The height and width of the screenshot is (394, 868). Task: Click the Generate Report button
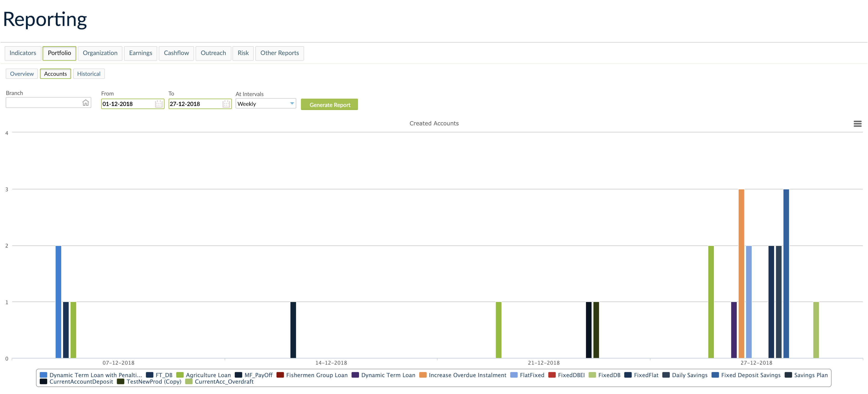tap(329, 105)
